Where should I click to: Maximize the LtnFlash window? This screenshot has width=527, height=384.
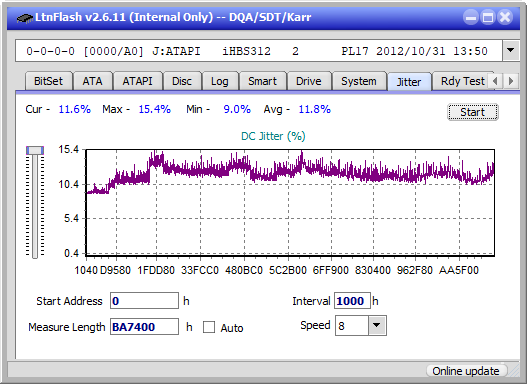[x=488, y=17]
